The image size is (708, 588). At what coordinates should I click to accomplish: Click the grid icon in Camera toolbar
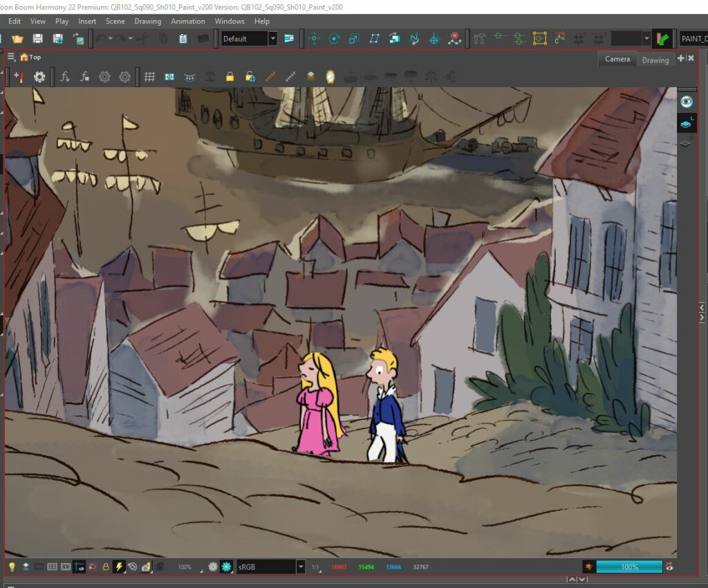point(149,77)
